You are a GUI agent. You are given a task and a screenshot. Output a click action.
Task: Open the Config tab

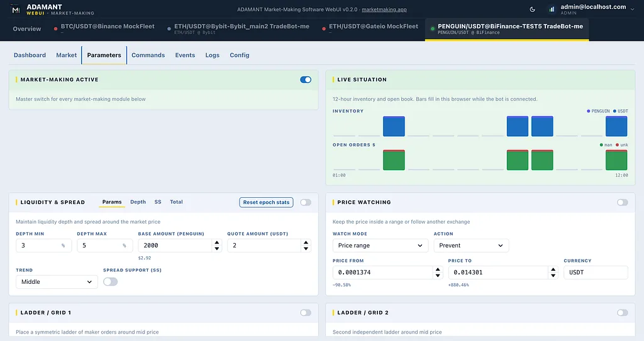(x=240, y=55)
